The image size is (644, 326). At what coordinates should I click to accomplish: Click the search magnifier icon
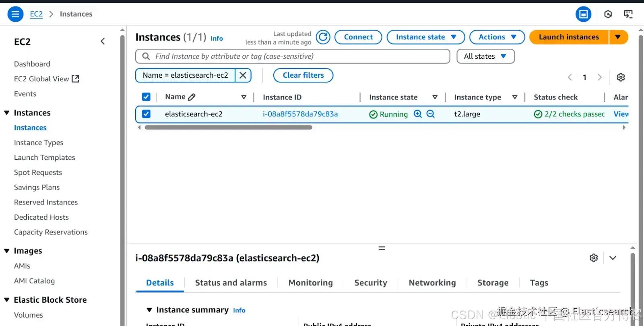(x=146, y=56)
